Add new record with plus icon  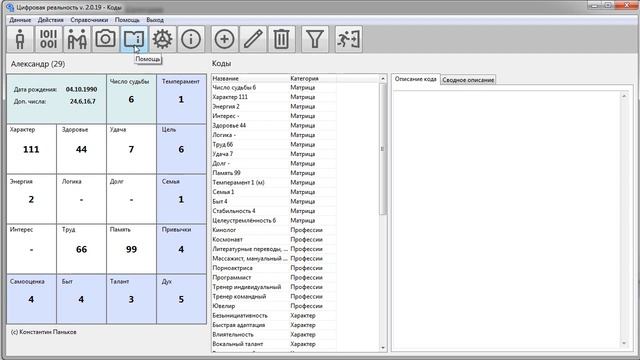click(x=224, y=39)
